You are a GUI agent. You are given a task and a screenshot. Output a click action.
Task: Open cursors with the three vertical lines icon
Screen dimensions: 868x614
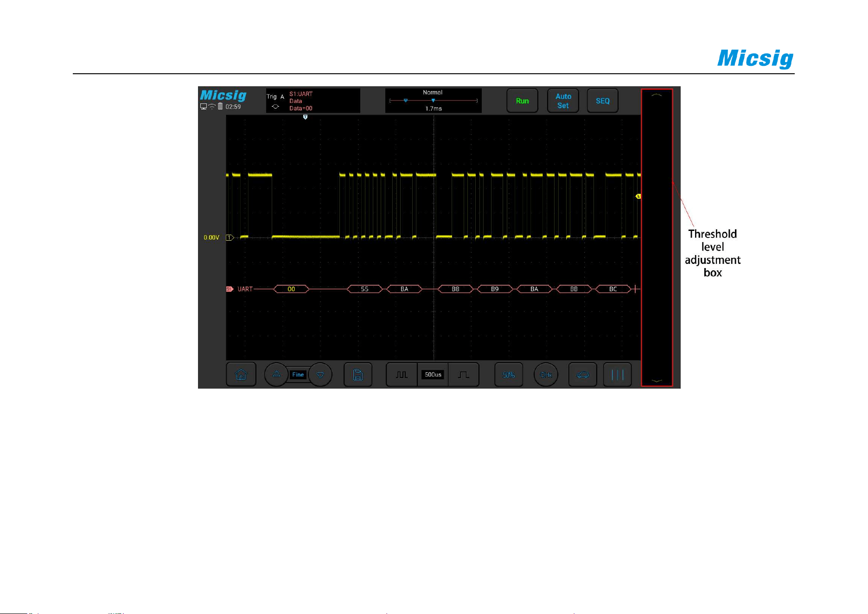pyautogui.click(x=618, y=375)
